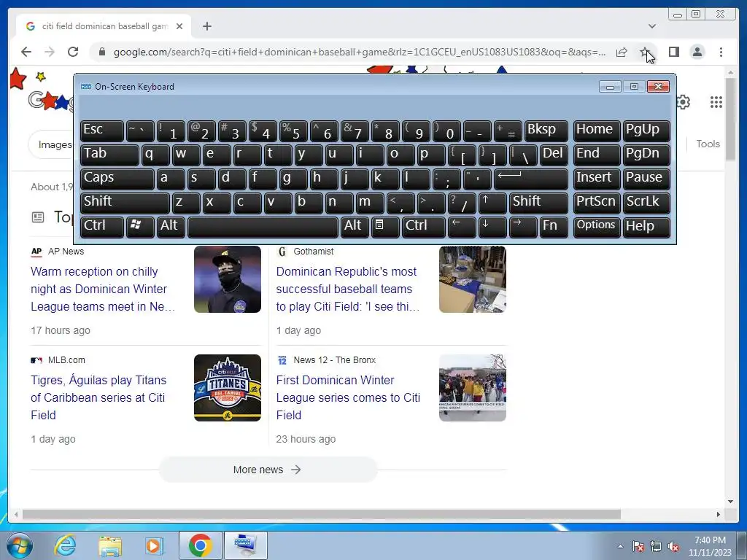Open Windows Media Player from taskbar
Image resolution: width=747 pixels, height=560 pixels.
pyautogui.click(x=154, y=545)
